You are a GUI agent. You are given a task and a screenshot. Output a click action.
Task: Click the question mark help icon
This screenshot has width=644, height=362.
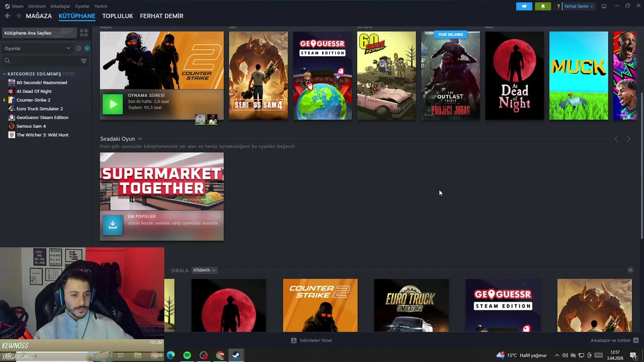(558, 7)
